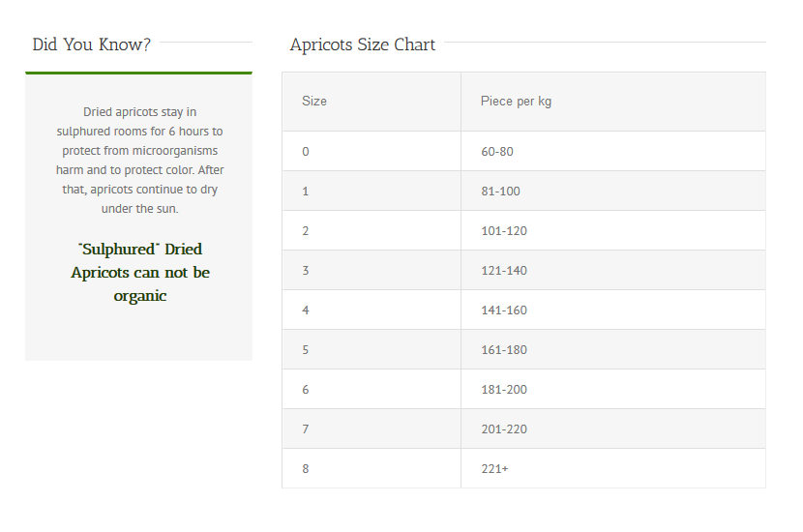Click the bold "Sulphured Dried Apricots" statement
The image size is (803, 532).
[x=140, y=273]
